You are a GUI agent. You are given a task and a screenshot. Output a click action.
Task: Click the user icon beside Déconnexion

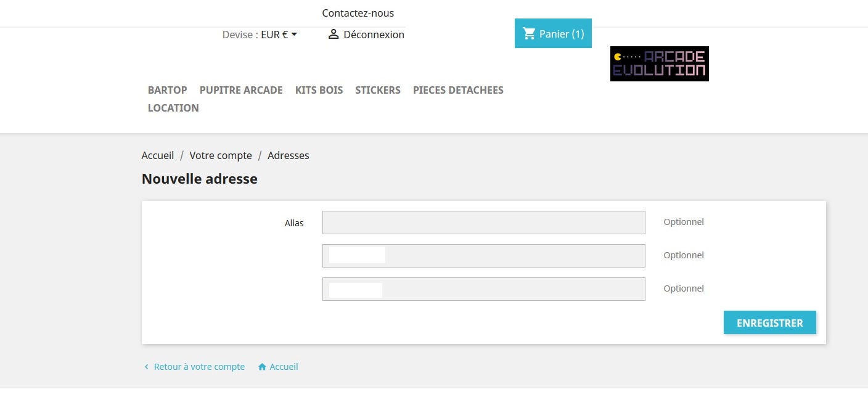pos(334,35)
